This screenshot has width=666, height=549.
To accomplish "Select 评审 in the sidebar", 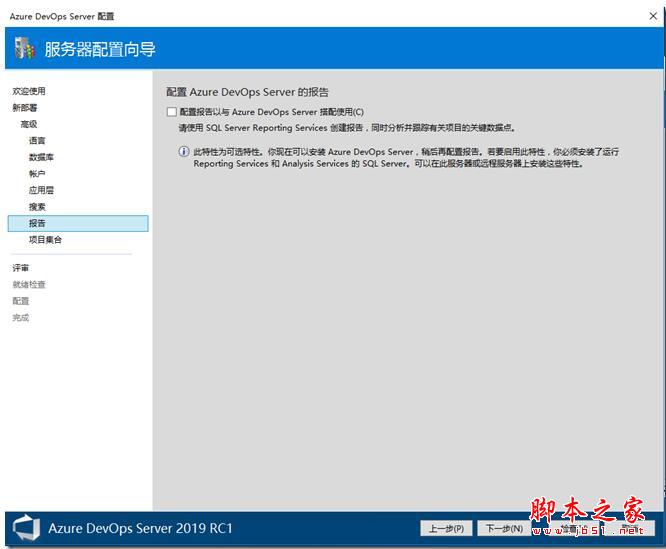I will (x=20, y=268).
